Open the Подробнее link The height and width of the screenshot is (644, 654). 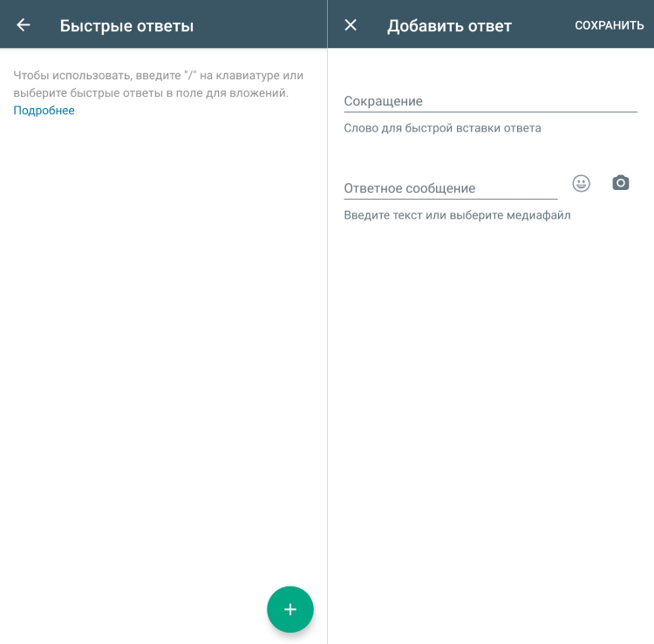44,111
